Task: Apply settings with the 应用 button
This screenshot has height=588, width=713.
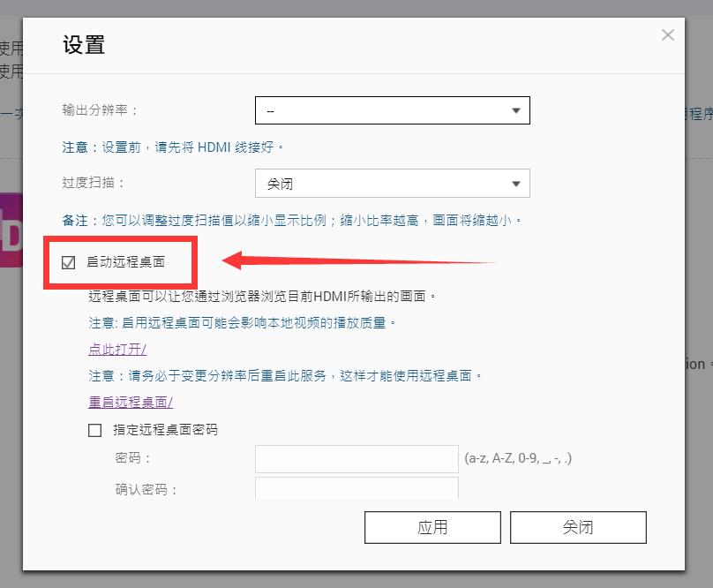Action: 432,527
